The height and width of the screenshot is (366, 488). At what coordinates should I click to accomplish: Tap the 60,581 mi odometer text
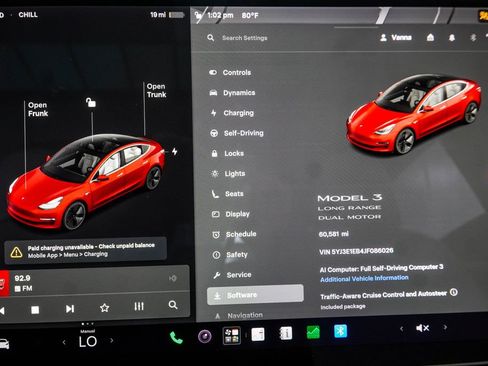click(x=334, y=234)
